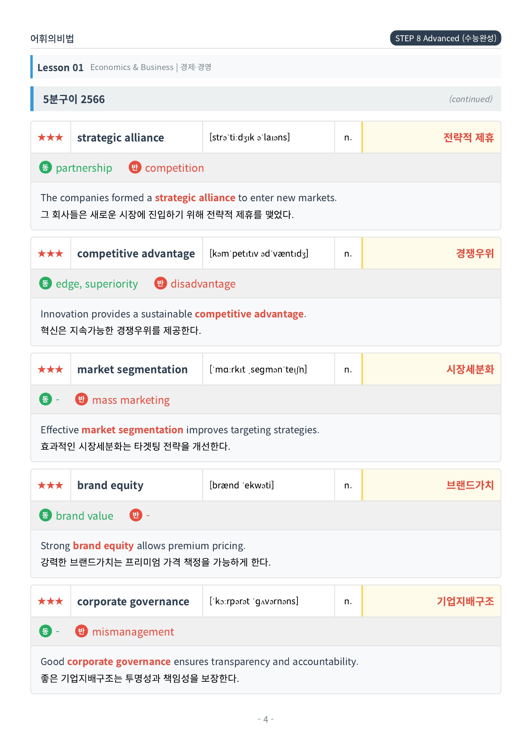Click the yellow 전략적 제휴 meaning cell

431,137
